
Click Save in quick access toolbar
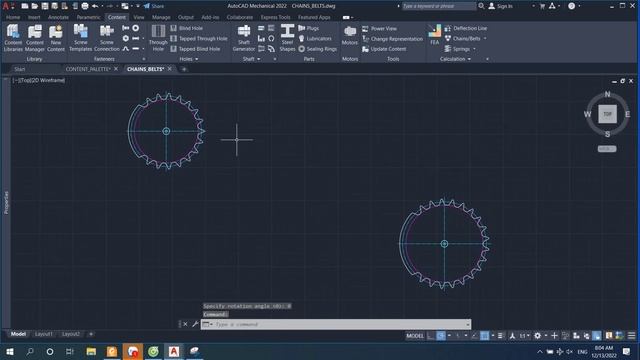tap(45, 6)
